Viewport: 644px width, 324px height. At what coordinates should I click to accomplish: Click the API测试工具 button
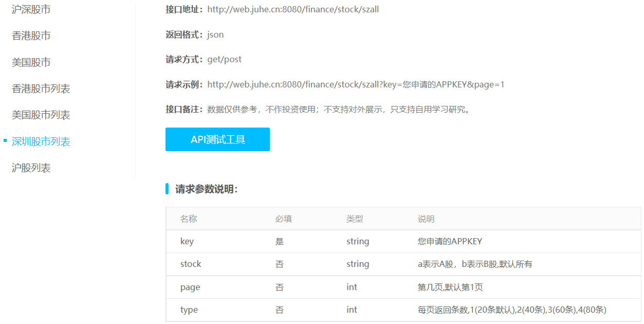(217, 139)
